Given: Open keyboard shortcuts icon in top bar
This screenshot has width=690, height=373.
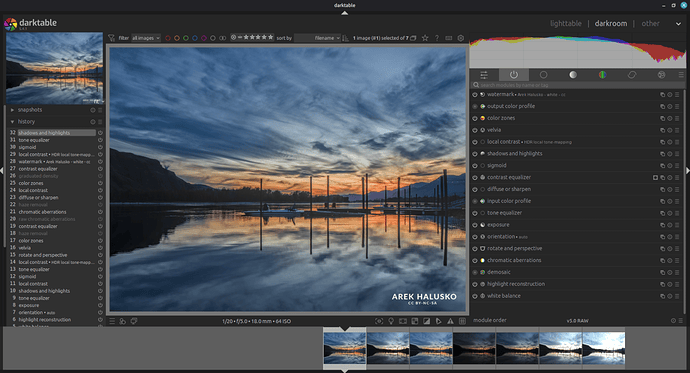Looking at the screenshot, I should click(x=449, y=38).
